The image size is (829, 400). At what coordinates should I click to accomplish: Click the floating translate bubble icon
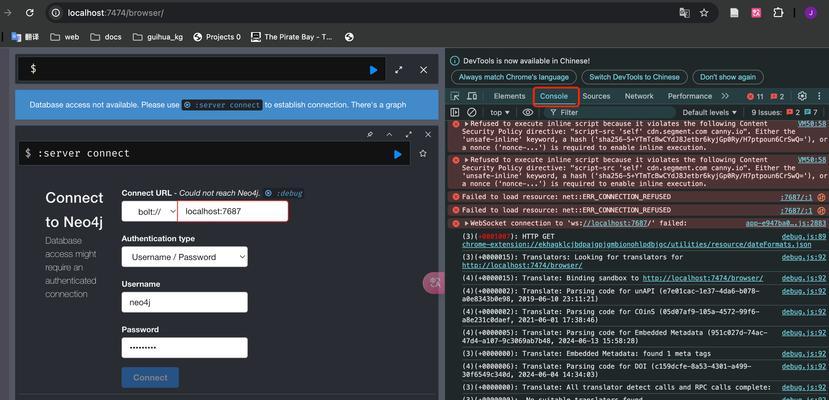(435, 283)
